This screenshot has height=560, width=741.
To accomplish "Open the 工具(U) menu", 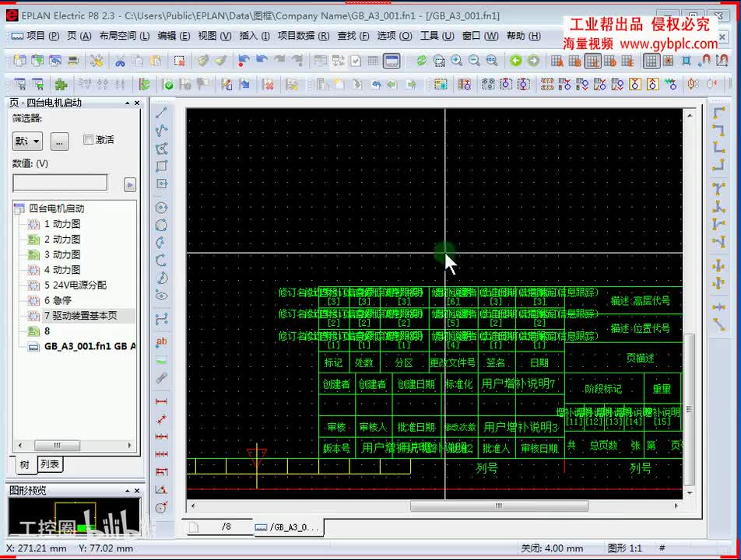I will click(x=437, y=36).
